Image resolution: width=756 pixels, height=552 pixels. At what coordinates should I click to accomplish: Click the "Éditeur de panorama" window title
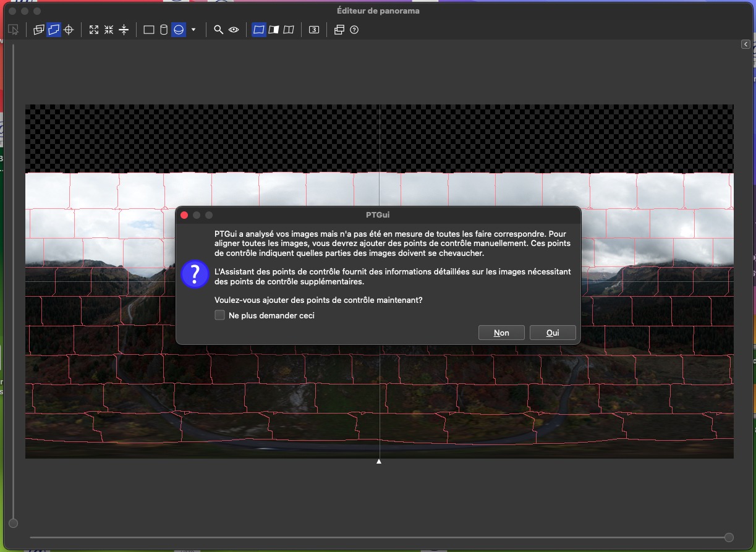378,11
